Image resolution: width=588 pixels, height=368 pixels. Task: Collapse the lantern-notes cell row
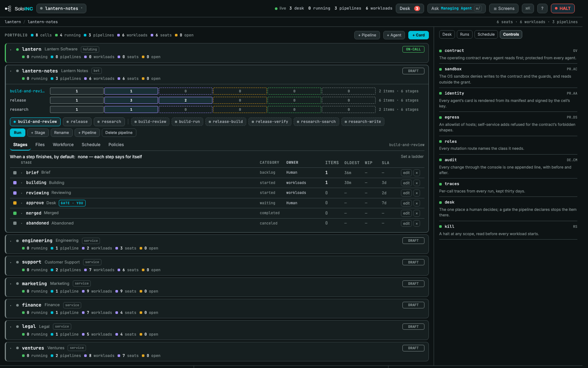coord(11,71)
